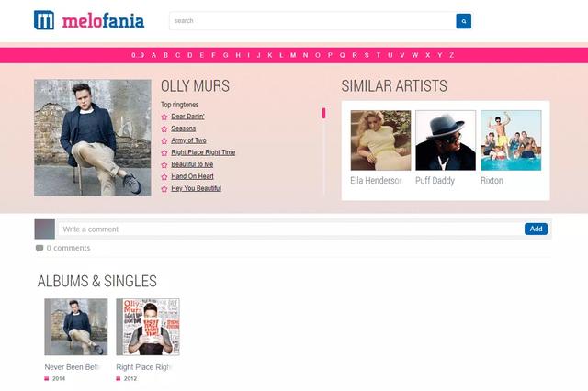Open the Hey You Beautiful ringtone link

click(196, 188)
